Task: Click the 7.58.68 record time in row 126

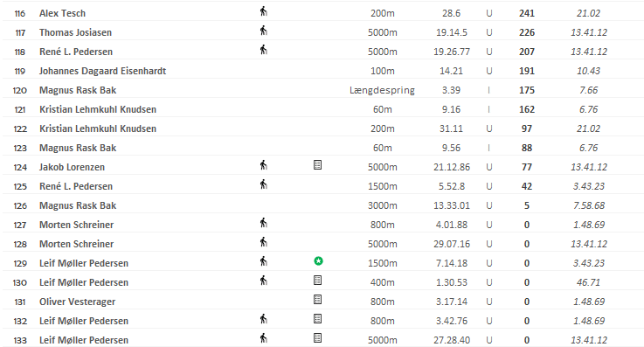Action: pos(589,205)
